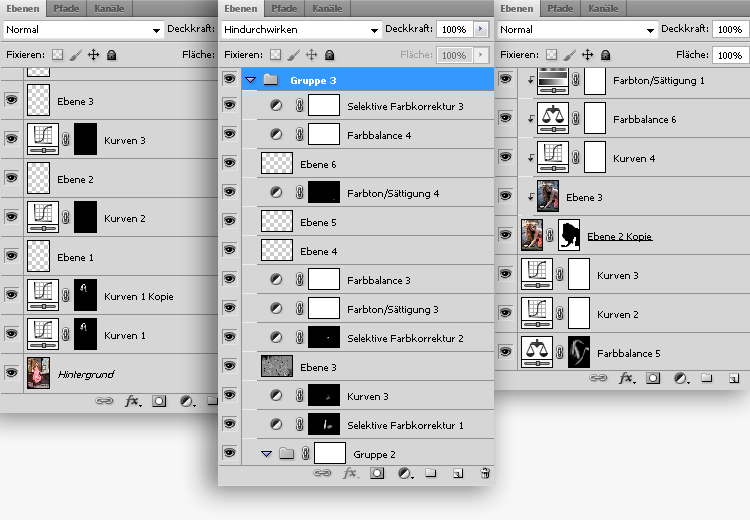Switch to Pfade tab in the Hintergrund panel
The height and width of the screenshot is (520, 750).
click(65, 8)
